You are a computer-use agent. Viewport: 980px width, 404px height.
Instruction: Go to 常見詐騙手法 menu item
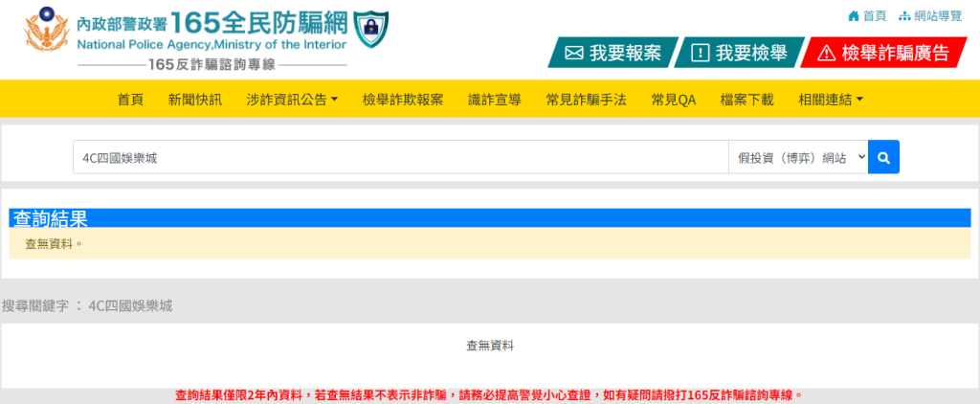pyautogui.click(x=586, y=100)
